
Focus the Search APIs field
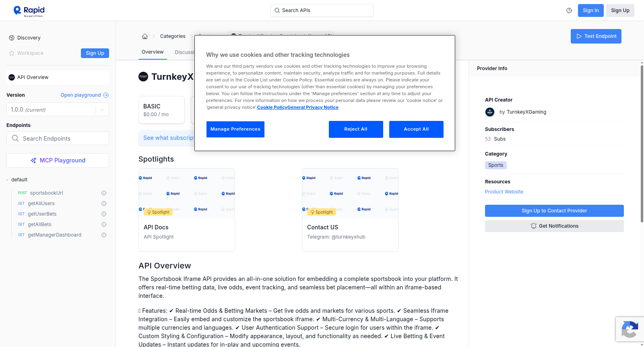tap(322, 10)
